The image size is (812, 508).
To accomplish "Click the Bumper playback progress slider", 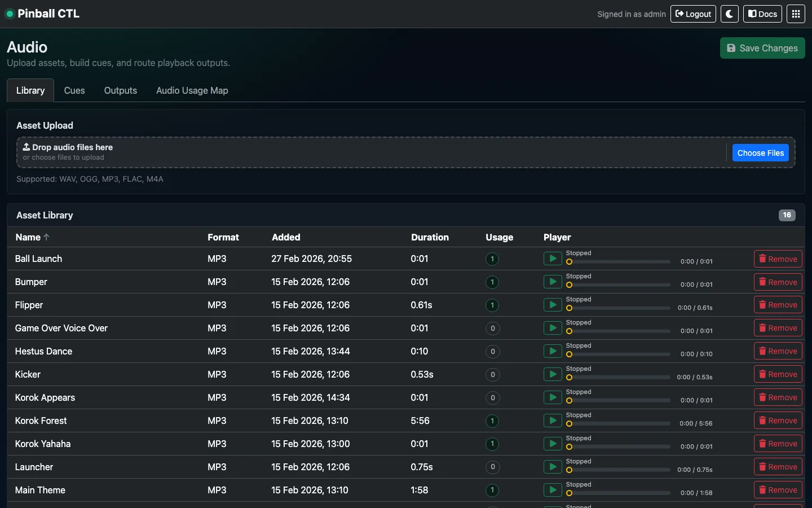I will point(618,285).
